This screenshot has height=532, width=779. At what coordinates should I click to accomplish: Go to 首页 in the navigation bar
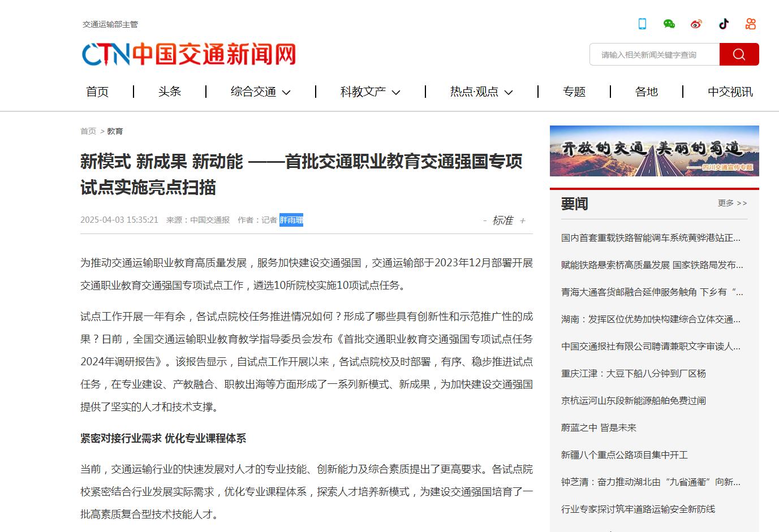97,92
